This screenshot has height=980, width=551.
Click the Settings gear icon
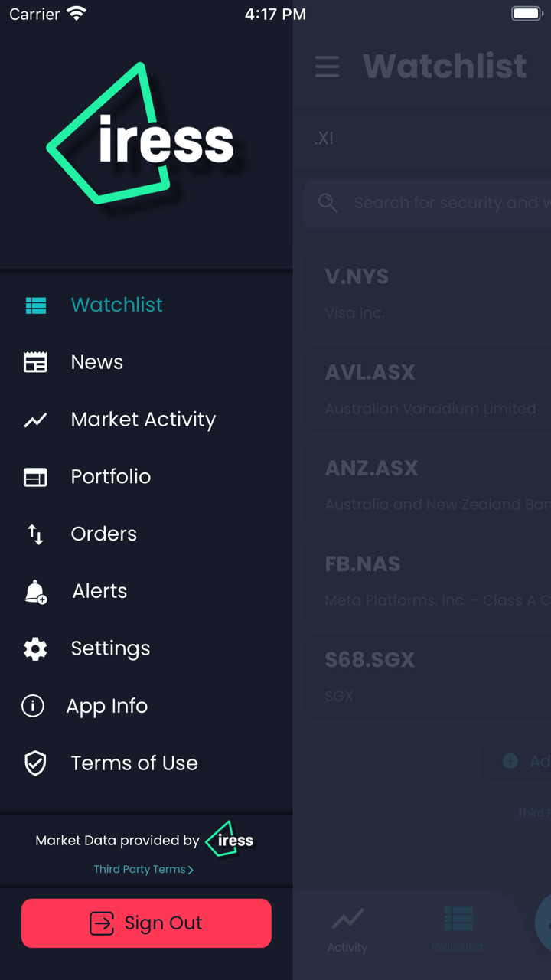(x=35, y=649)
